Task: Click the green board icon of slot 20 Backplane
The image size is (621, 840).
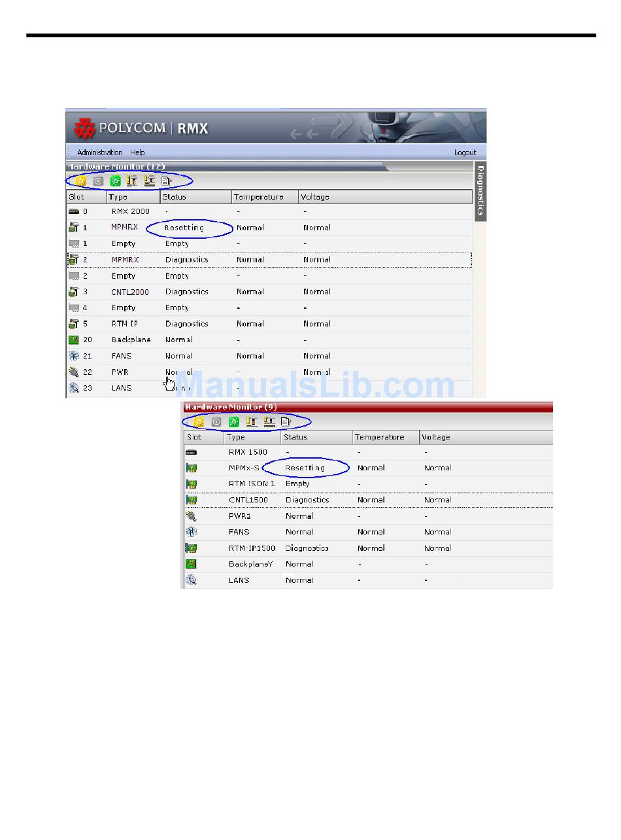Action: pyautogui.click(x=74, y=340)
